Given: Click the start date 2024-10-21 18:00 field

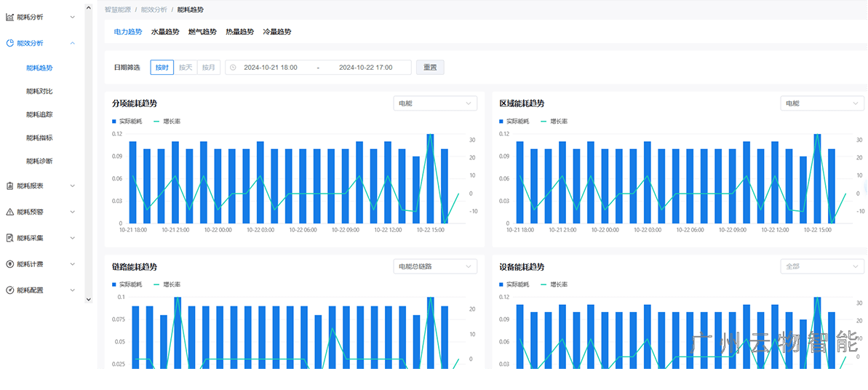Looking at the screenshot, I should tap(271, 68).
